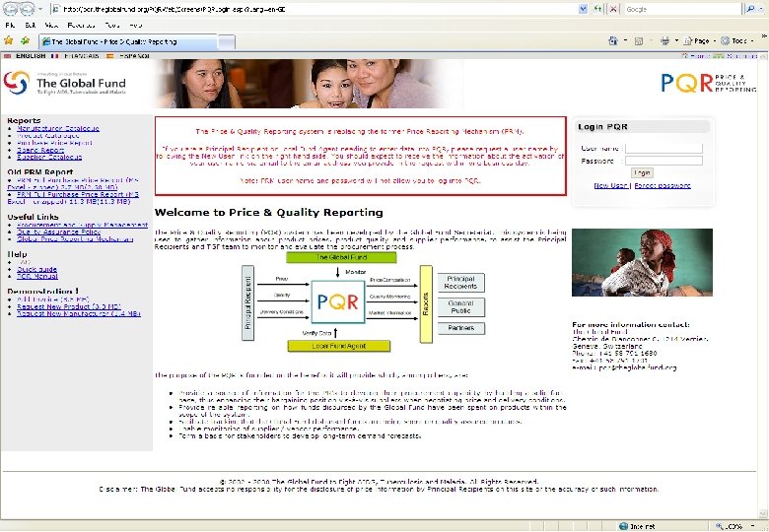Click the Feeds icon in command bar
This screenshot has height=532, width=769.
(x=639, y=40)
